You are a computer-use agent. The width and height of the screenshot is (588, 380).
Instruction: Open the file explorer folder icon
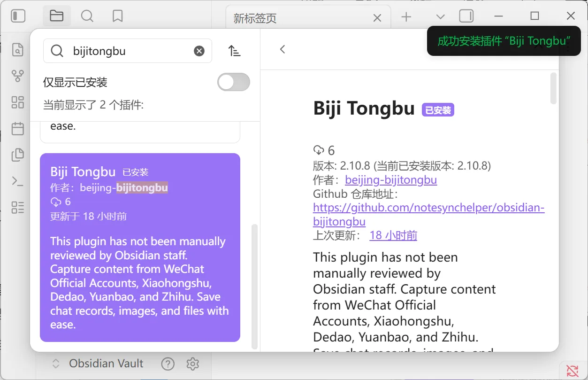click(x=56, y=16)
